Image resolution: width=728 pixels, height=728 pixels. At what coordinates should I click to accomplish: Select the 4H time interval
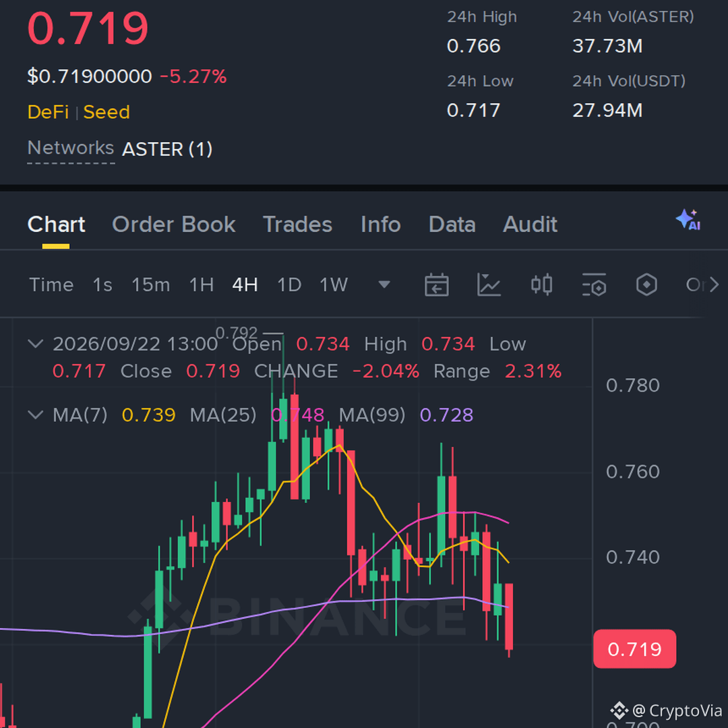tap(245, 284)
